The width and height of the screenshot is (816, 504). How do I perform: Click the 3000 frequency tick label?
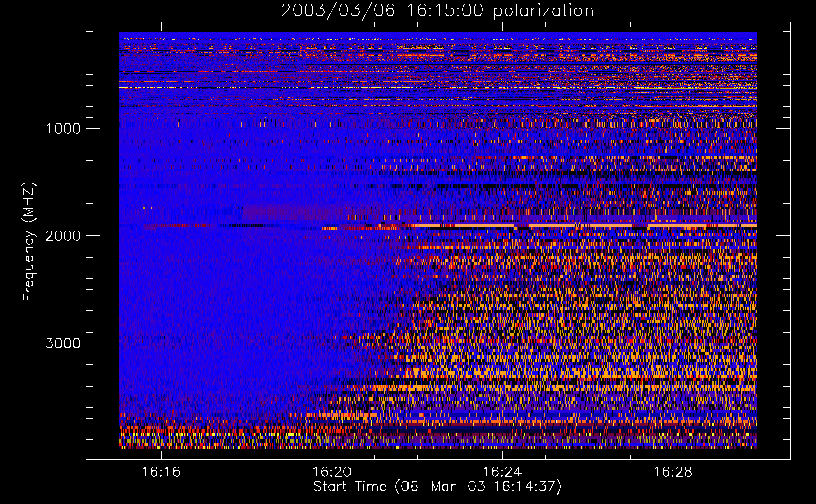[63, 343]
